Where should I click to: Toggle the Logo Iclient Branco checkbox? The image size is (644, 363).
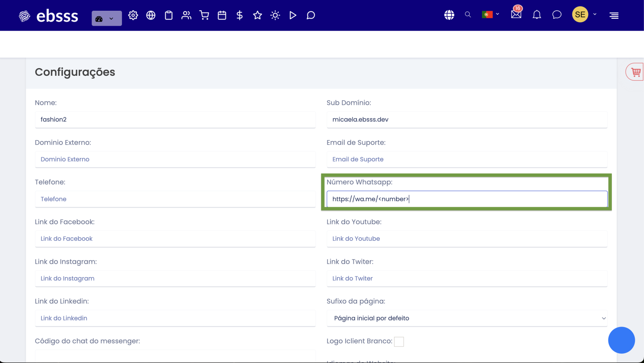[399, 342]
